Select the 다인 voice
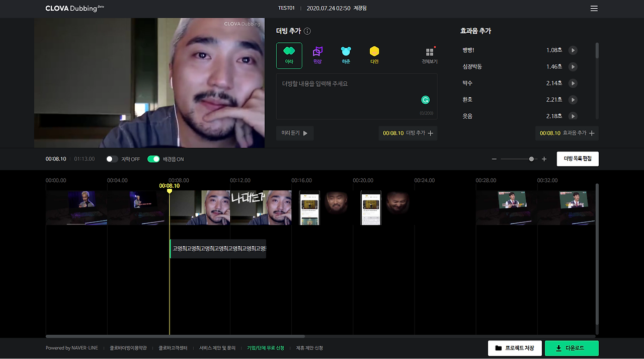The height and width of the screenshot is (359, 644). (374, 55)
